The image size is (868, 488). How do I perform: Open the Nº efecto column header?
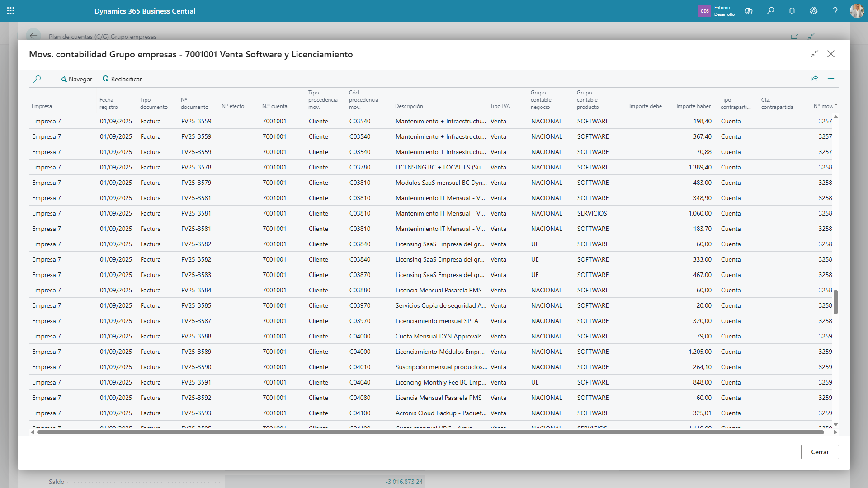[233, 106]
